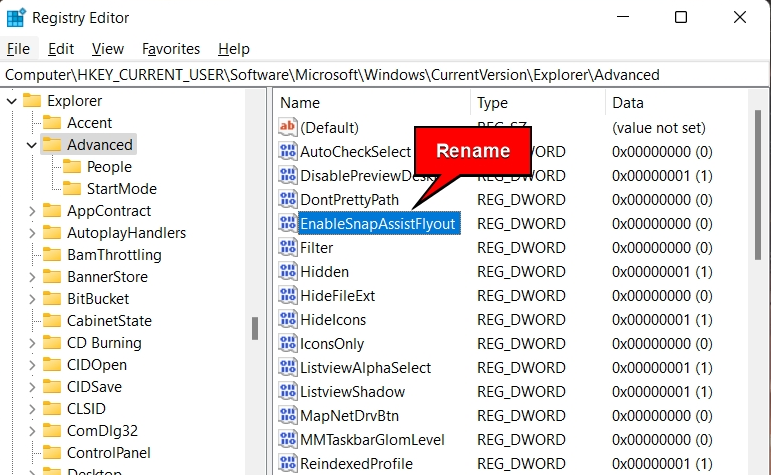This screenshot has width=771, height=475.
Task: Expand the ComDlg32 key
Action: tap(31, 431)
